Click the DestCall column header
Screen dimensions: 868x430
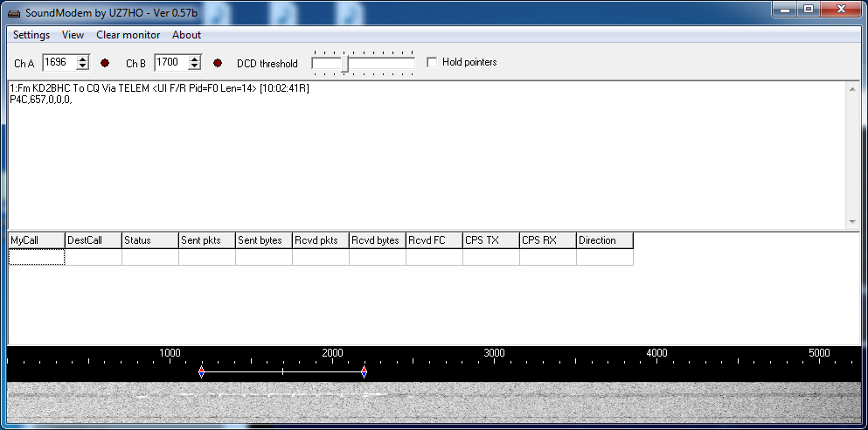(x=94, y=240)
